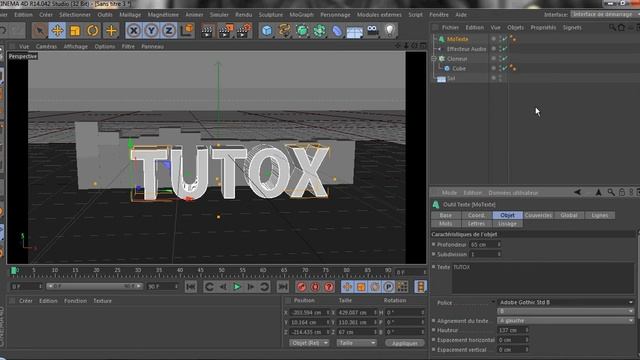Select the Sol floor object

451,78
